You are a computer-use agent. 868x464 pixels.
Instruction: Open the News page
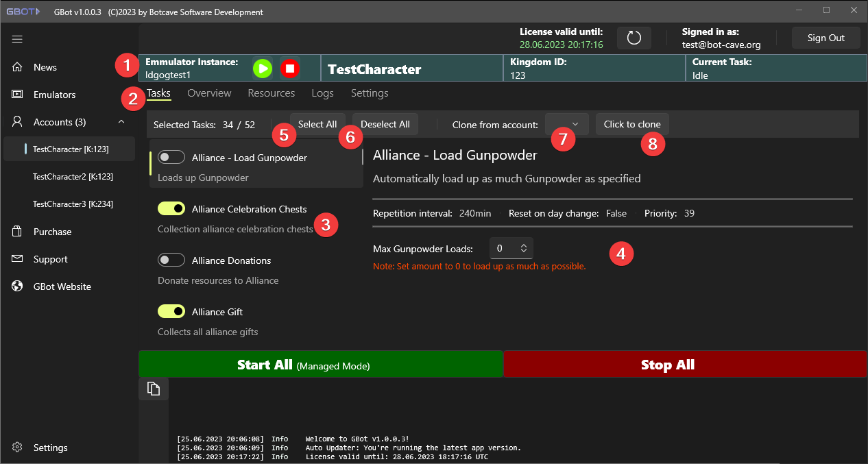click(45, 67)
